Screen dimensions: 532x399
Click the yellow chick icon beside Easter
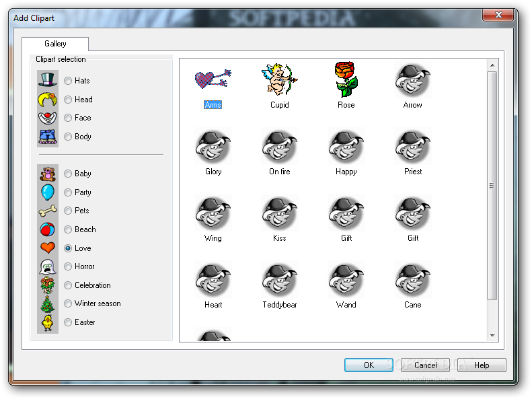(48, 322)
